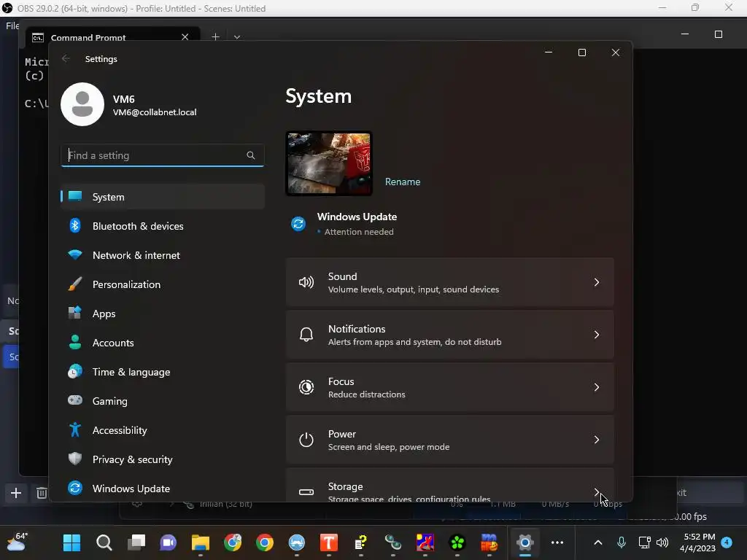Expand the Power row chevron
This screenshot has width=747, height=560.
point(597,440)
